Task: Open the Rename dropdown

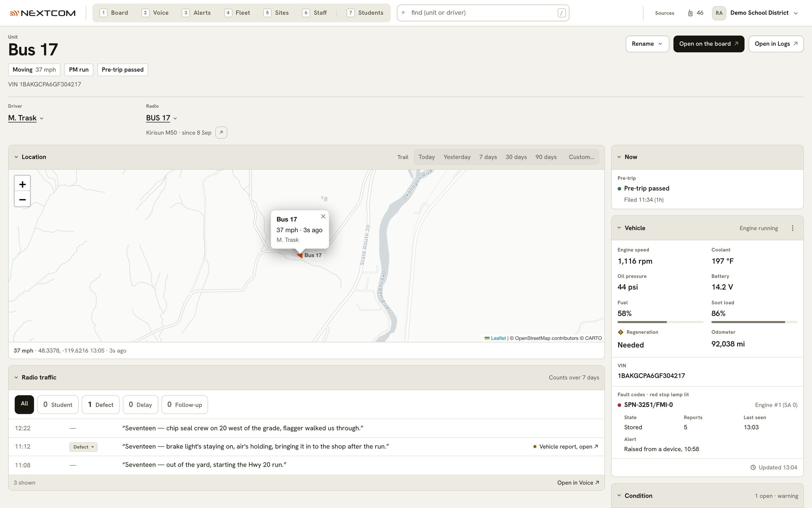Action: pyautogui.click(x=647, y=44)
